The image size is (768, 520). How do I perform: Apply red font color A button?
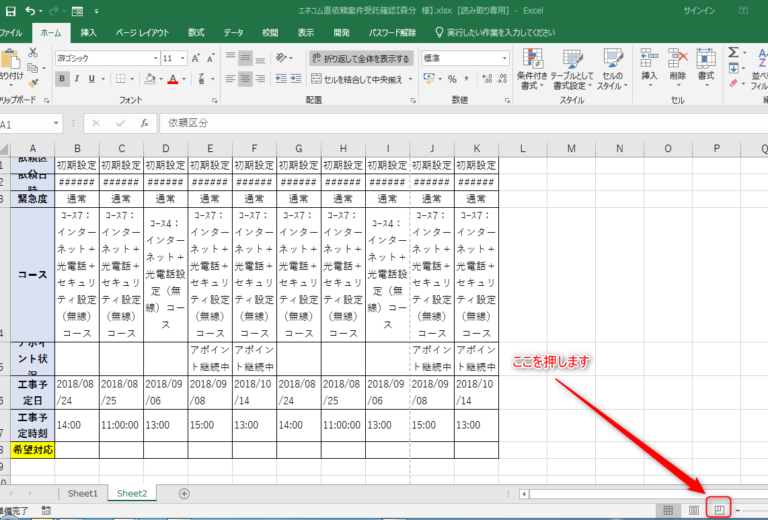click(173, 79)
